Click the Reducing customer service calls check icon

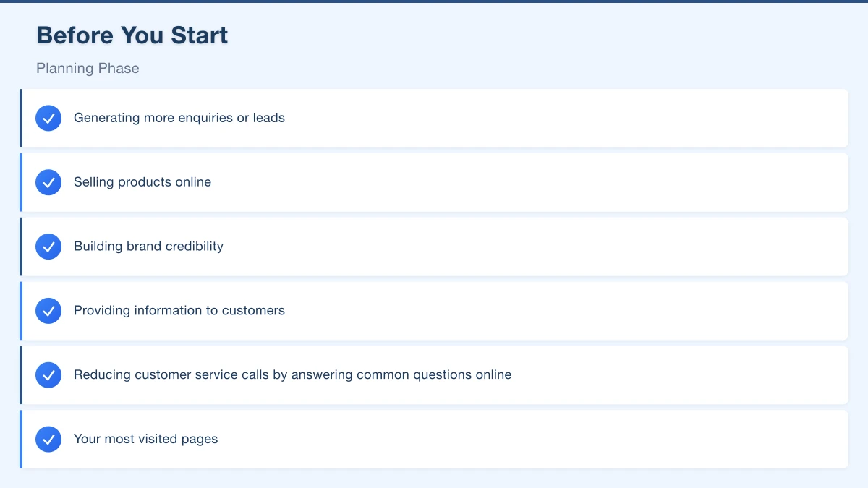48,375
